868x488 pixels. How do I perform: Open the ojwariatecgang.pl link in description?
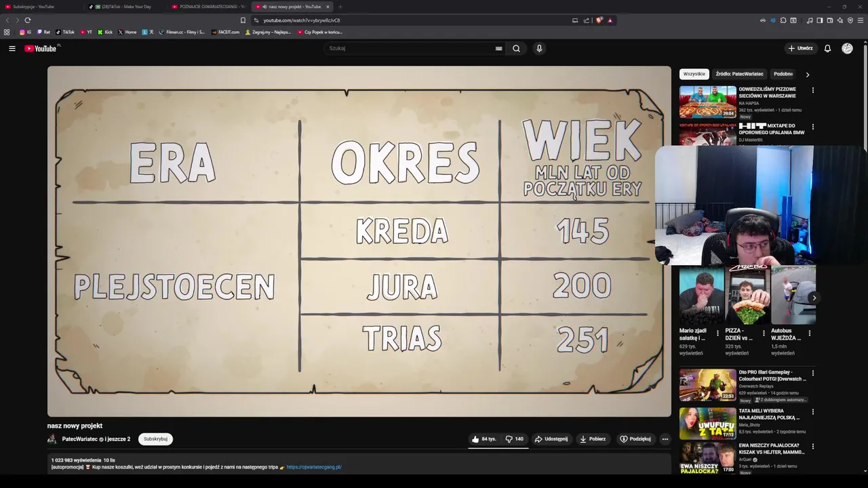314,467
